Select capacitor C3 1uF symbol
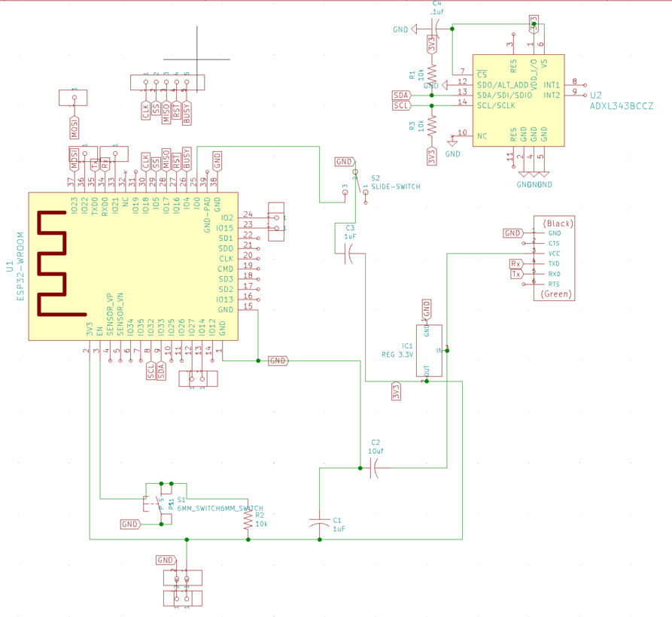 pyautogui.click(x=349, y=254)
